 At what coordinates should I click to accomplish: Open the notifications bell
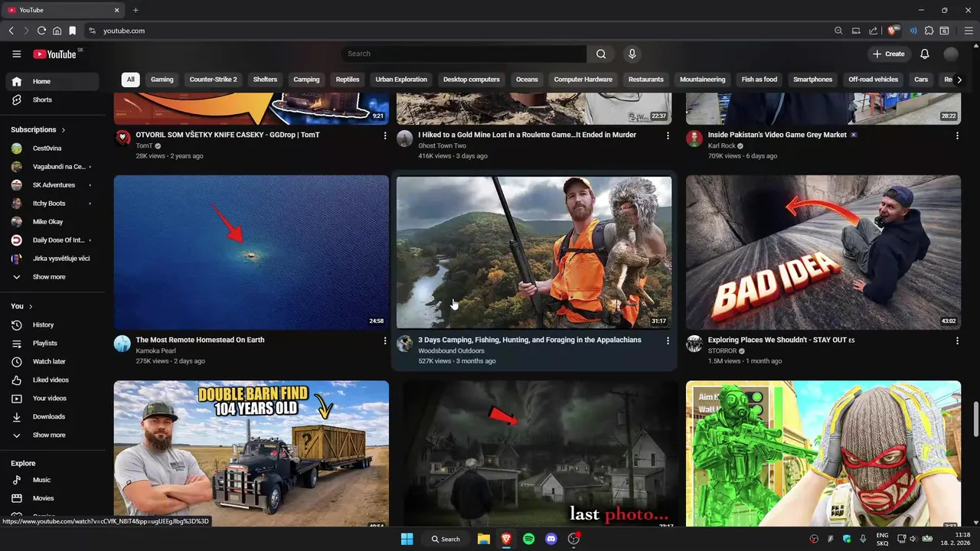[x=924, y=54]
